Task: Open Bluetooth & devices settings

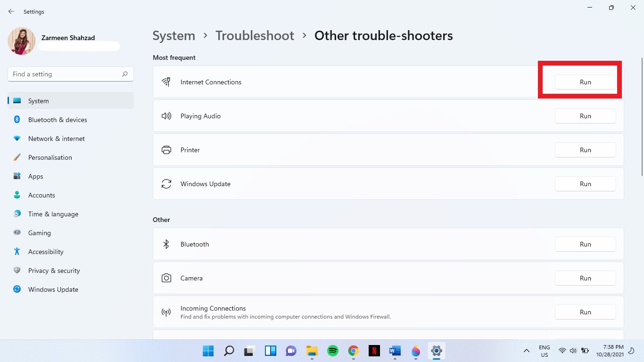Action: tap(58, 119)
